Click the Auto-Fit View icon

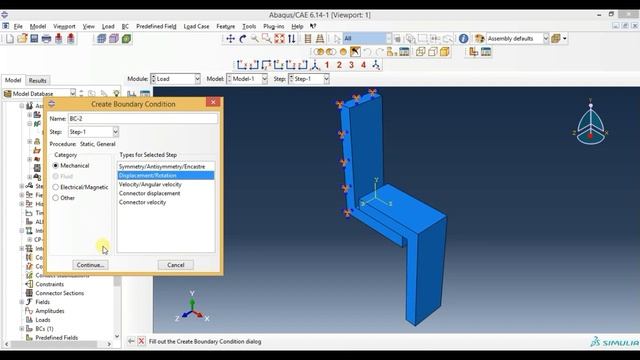pyautogui.click(x=279, y=39)
